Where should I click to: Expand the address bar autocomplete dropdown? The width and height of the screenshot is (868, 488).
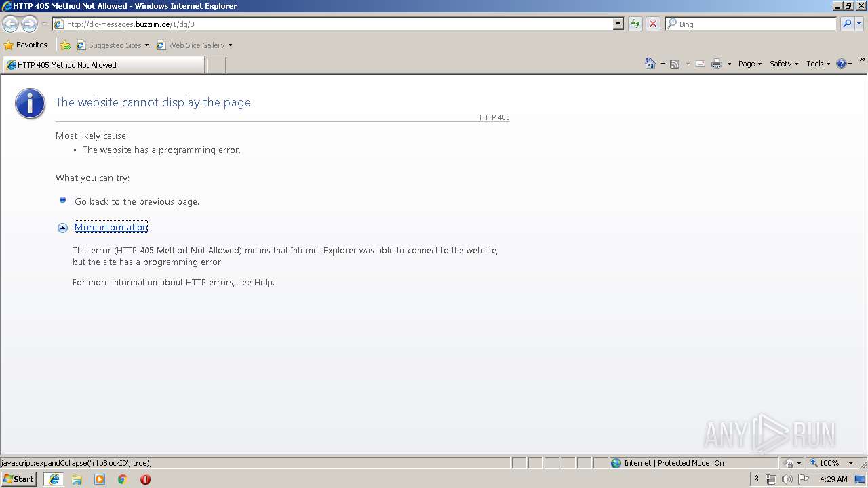(618, 24)
